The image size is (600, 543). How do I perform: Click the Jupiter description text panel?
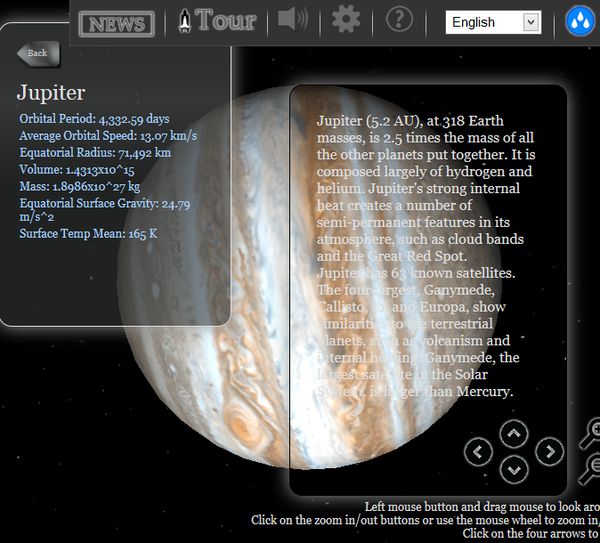coord(428,290)
